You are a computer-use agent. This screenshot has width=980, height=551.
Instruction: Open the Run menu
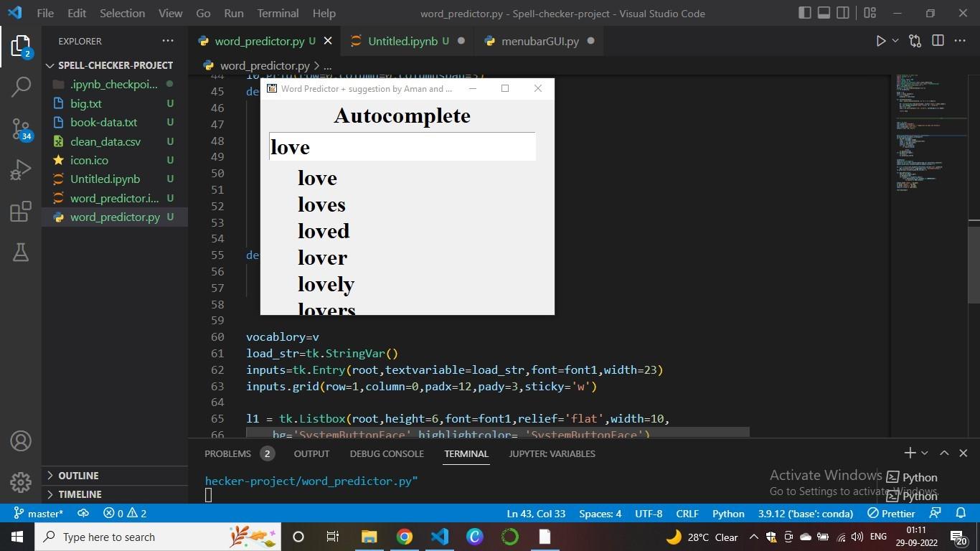click(233, 13)
